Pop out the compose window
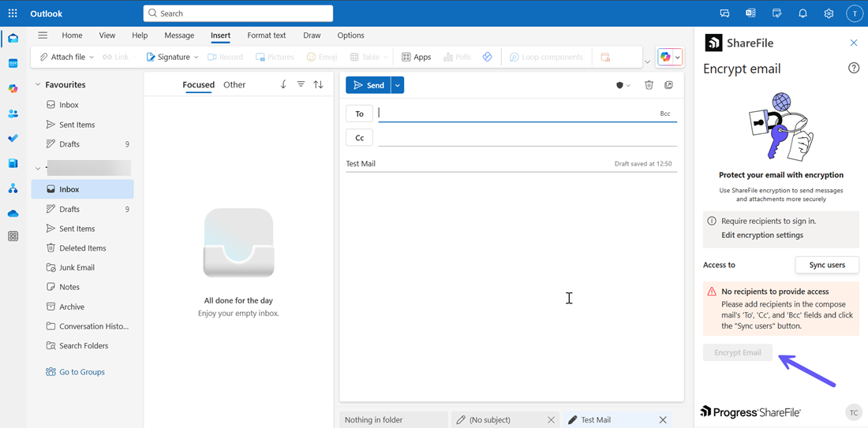The image size is (868, 428). 668,85
